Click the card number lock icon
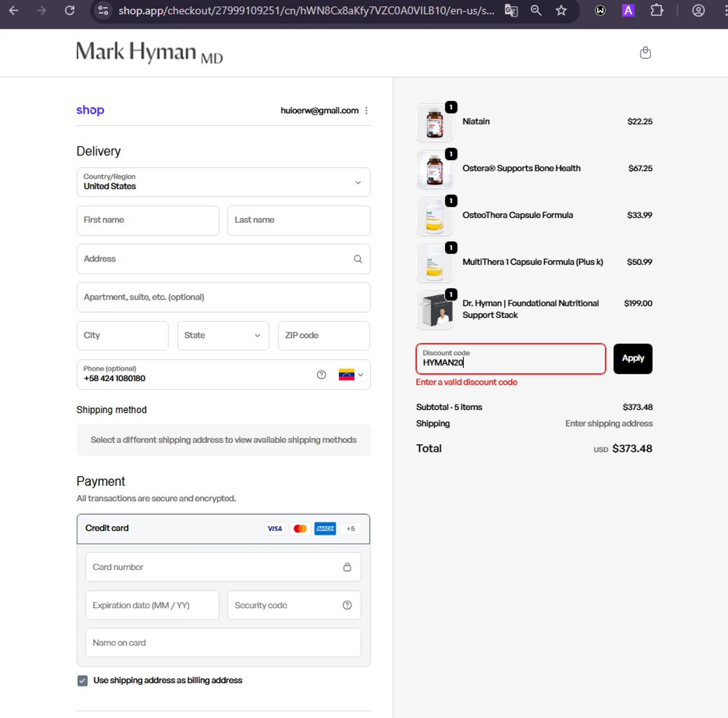The width and height of the screenshot is (728, 718). (347, 567)
